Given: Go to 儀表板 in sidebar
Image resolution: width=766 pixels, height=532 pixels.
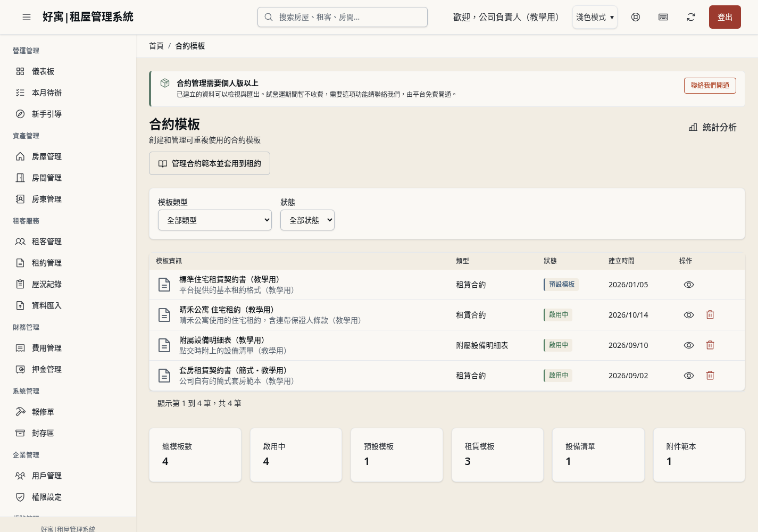Looking at the screenshot, I should click(68, 71).
